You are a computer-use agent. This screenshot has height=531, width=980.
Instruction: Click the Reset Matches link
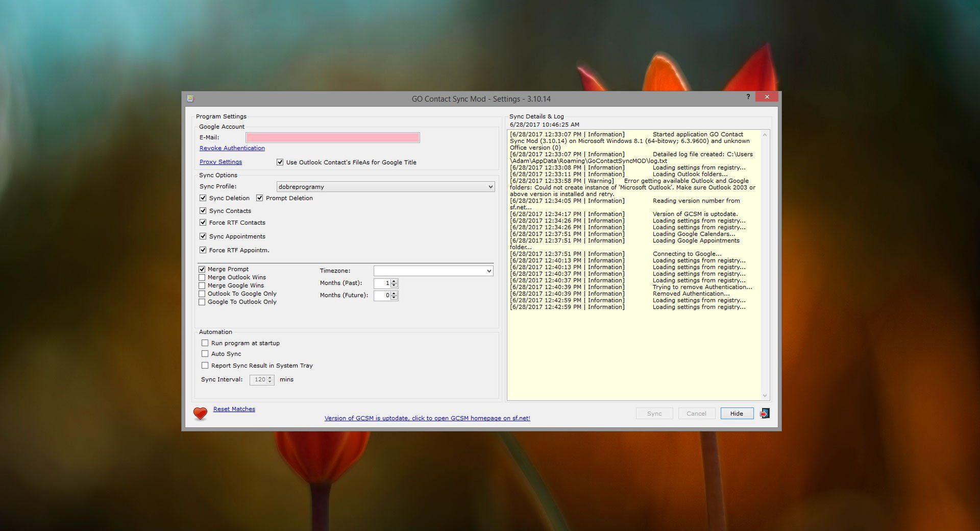234,408
